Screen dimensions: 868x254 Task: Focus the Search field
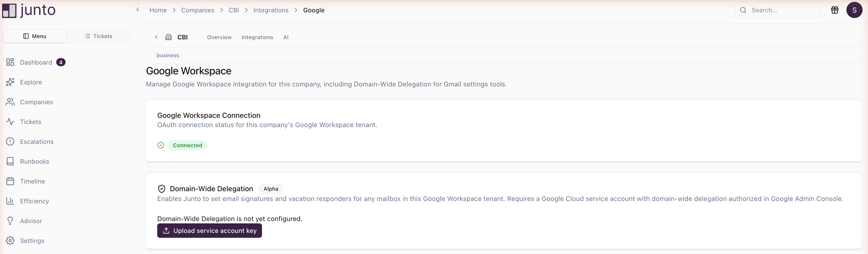click(778, 10)
